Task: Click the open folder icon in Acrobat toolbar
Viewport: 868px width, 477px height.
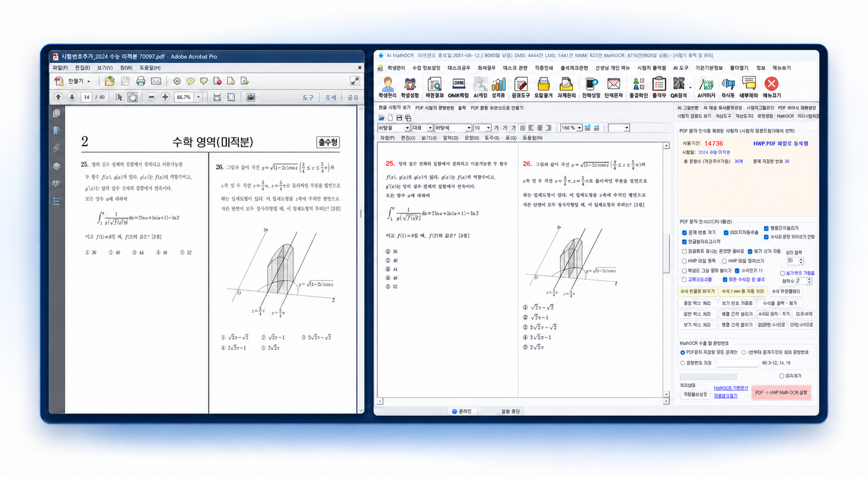Action: tap(109, 81)
